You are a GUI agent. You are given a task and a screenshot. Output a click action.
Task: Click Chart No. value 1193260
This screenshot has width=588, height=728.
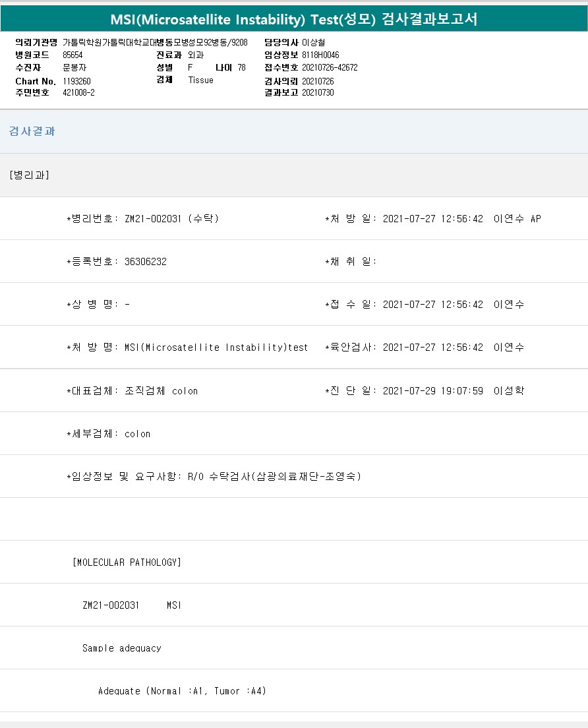[76, 81]
